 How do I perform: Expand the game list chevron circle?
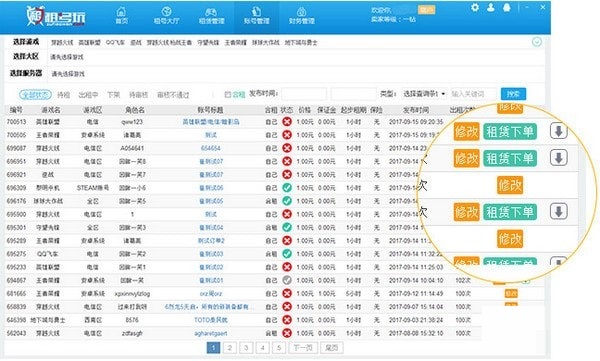[537, 42]
